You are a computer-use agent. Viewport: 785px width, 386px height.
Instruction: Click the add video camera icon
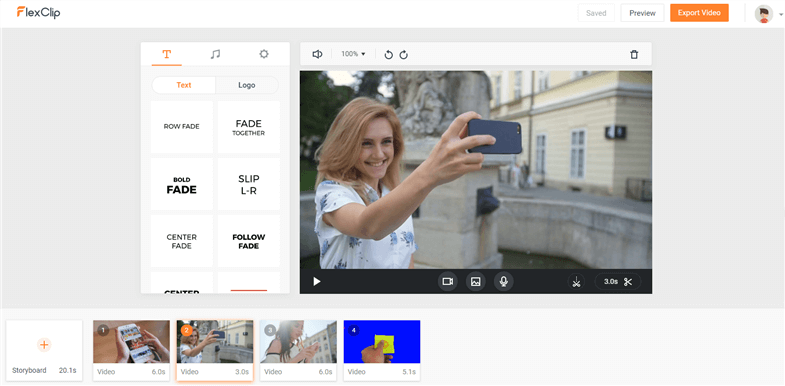(448, 282)
